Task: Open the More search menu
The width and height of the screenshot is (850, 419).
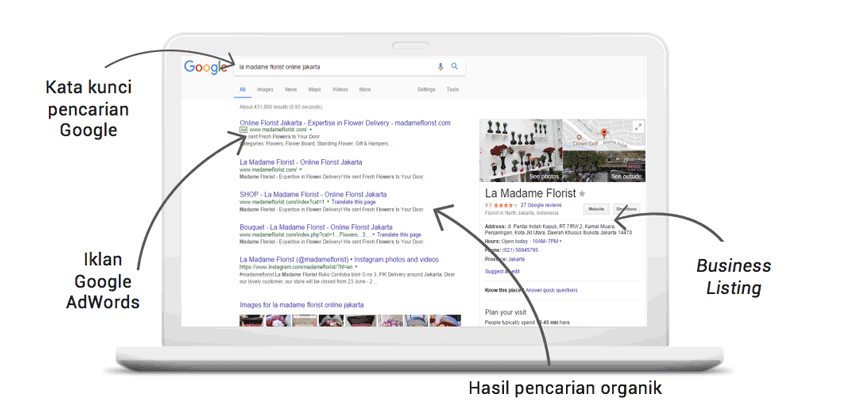Action: [365, 90]
